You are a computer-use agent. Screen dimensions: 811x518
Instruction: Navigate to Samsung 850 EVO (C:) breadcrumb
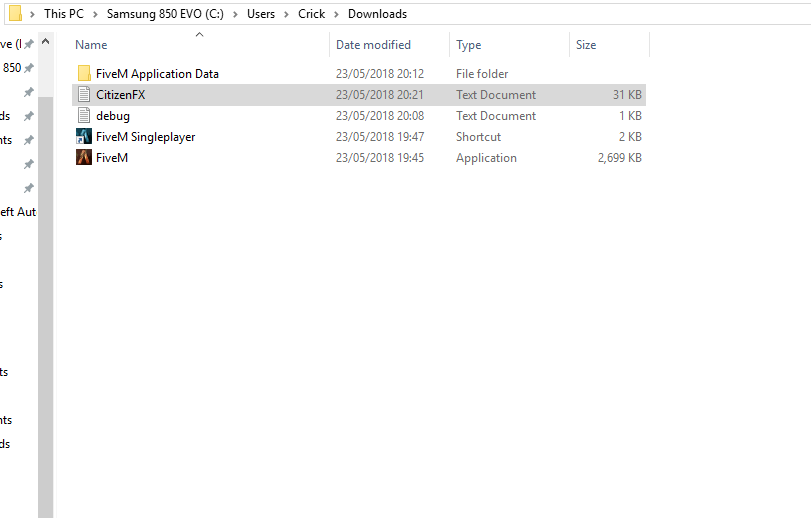tap(165, 14)
